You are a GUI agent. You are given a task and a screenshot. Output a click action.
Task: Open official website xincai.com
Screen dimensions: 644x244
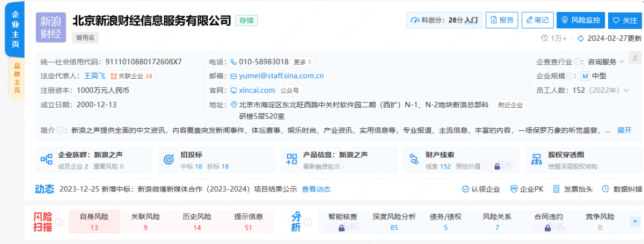[257, 90]
